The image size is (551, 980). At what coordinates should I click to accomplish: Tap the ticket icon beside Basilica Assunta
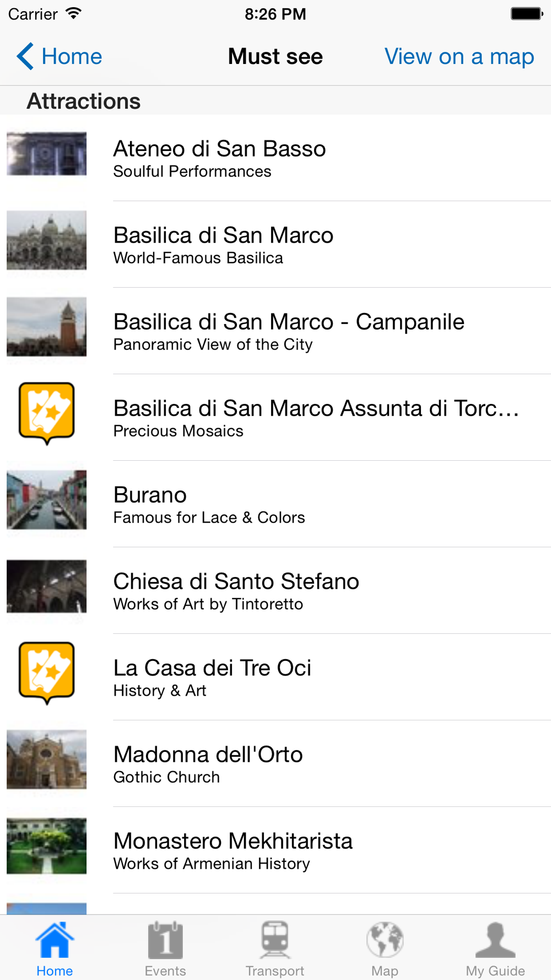(47, 413)
